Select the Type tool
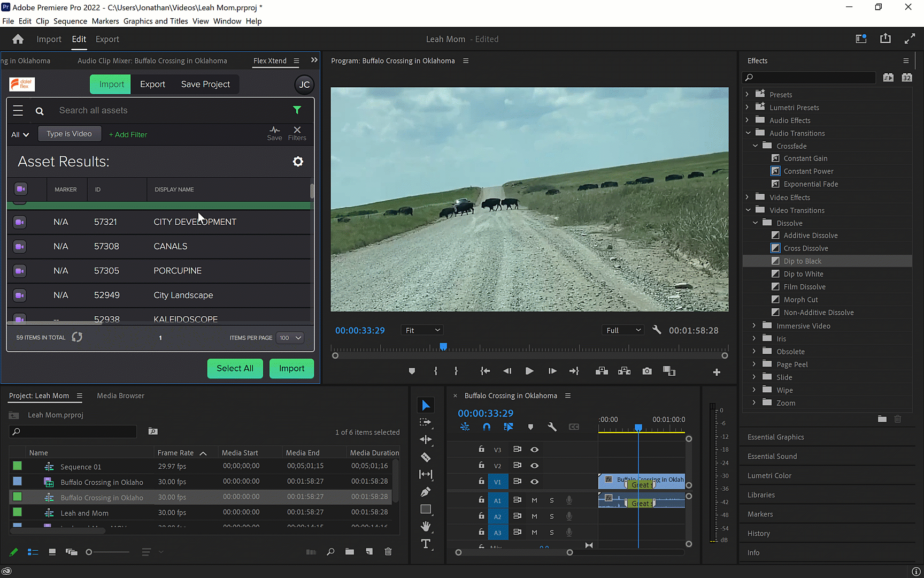The height and width of the screenshot is (578, 924). pos(426,544)
